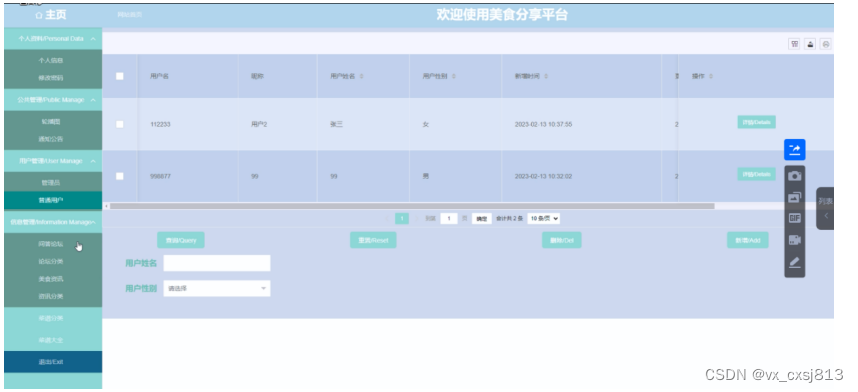Click the 网站首页 link in header
This screenshot has width=858, height=392.
130,15
